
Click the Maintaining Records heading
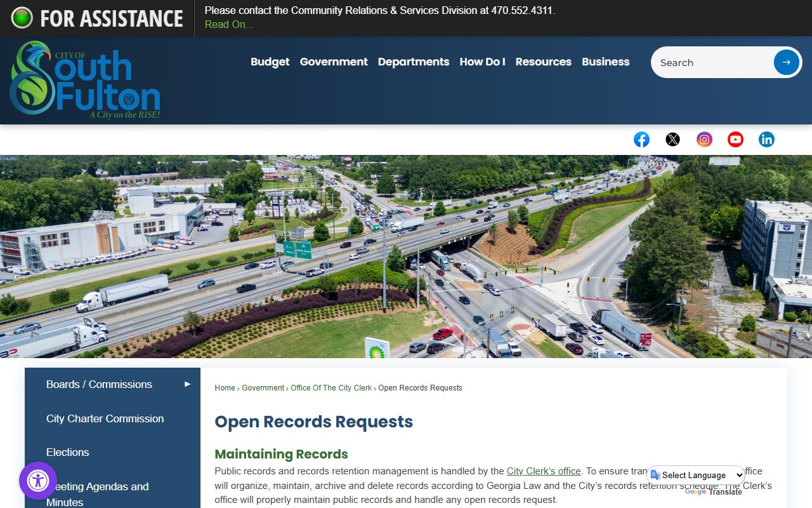coord(281,454)
